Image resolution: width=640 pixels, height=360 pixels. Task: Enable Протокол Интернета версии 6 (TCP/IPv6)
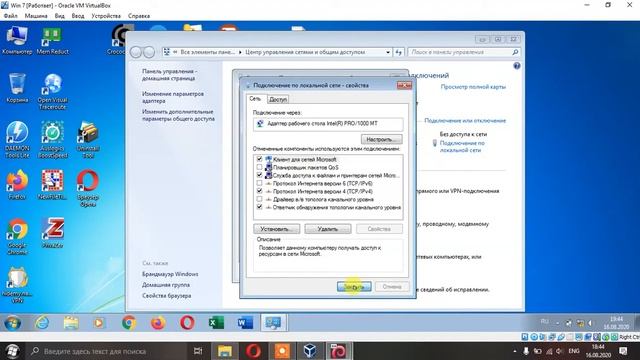coord(260,183)
